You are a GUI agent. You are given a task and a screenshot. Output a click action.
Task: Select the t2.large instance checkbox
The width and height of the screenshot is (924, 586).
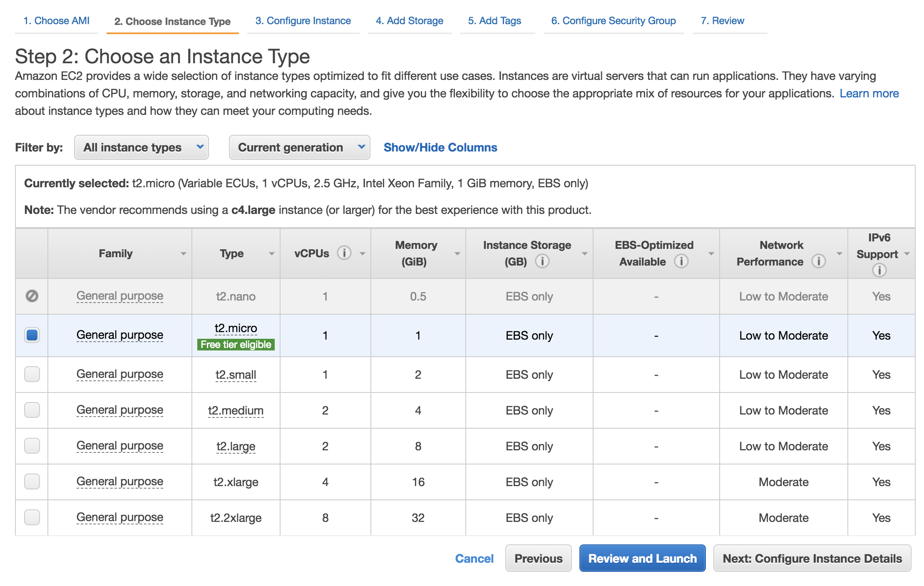[x=32, y=446]
